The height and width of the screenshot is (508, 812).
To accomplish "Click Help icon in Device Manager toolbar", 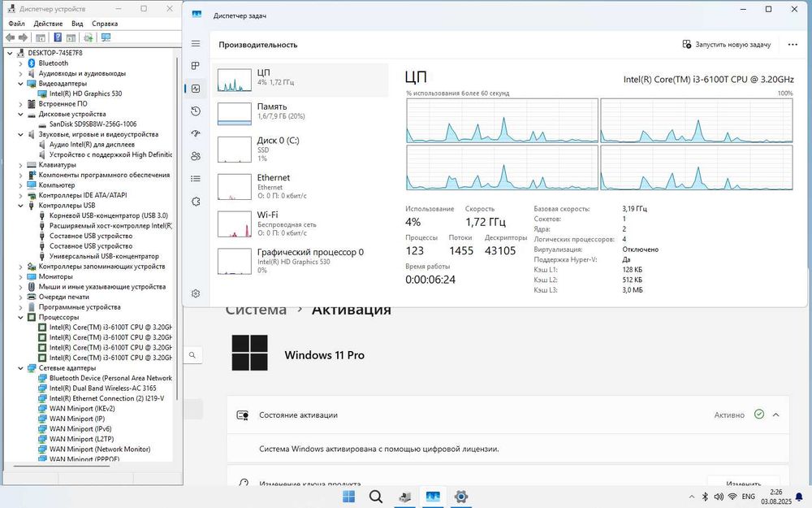I will point(58,37).
